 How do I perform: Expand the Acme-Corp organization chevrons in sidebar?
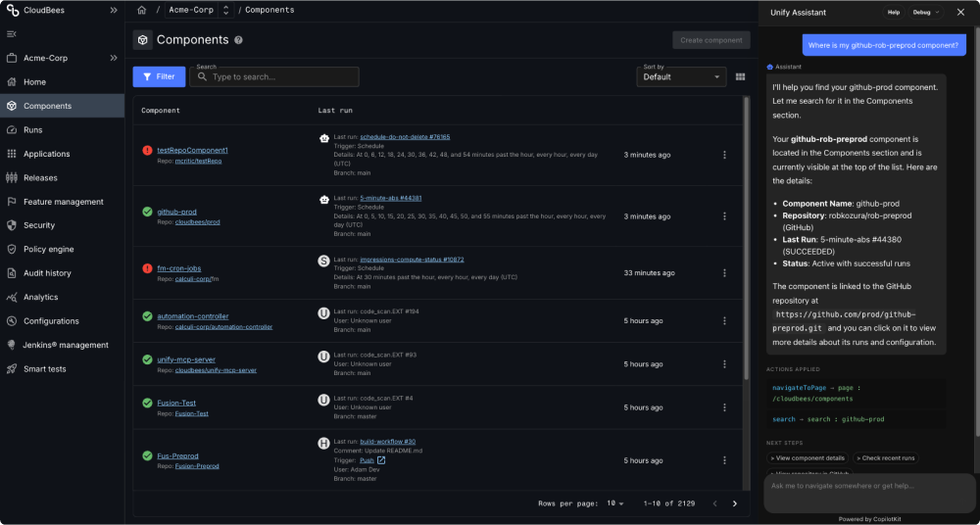[113, 58]
